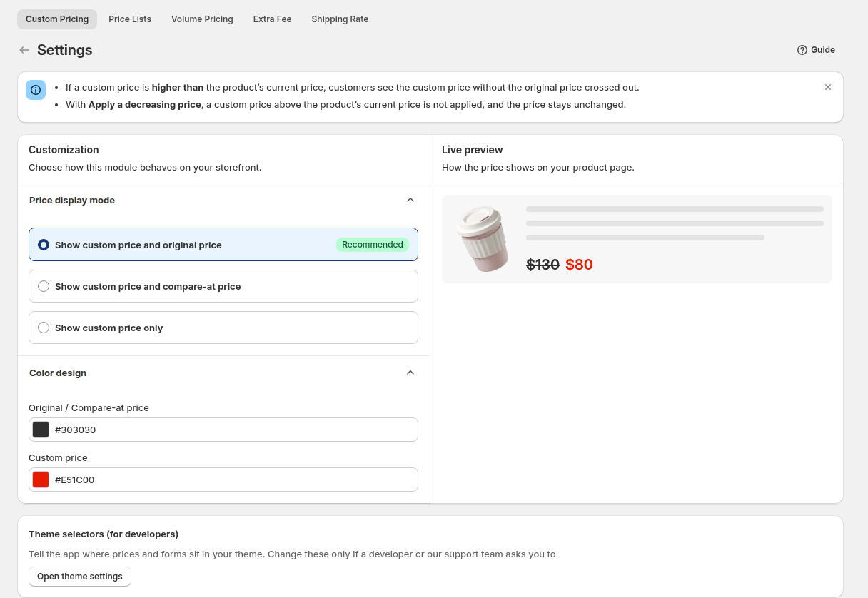868x598 pixels.
Task: Click the Customization heading
Action: pos(64,150)
